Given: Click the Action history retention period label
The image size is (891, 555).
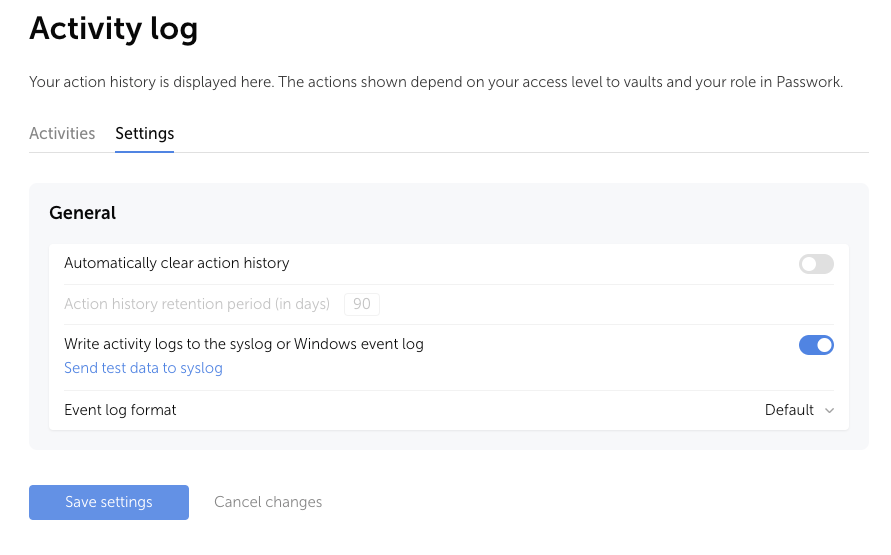Looking at the screenshot, I should [x=199, y=304].
